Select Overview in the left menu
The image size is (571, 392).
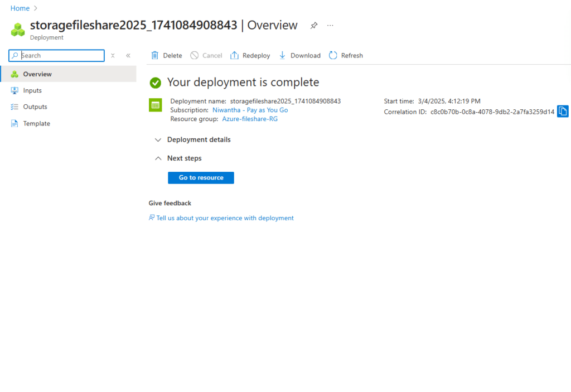tap(37, 74)
